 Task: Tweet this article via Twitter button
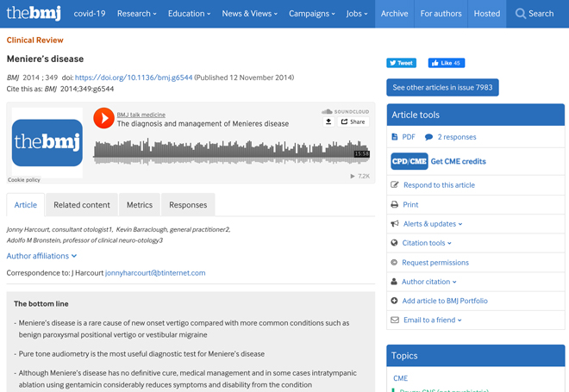[x=402, y=63]
